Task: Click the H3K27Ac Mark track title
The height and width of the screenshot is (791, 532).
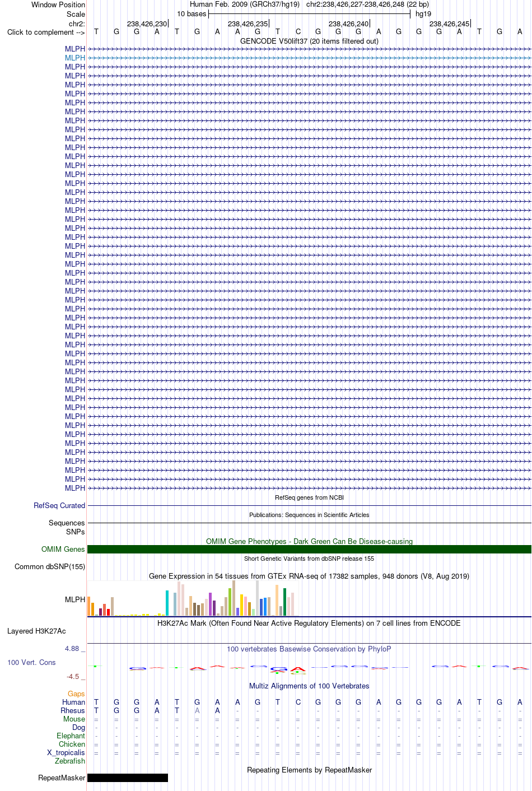Action: click(309, 623)
